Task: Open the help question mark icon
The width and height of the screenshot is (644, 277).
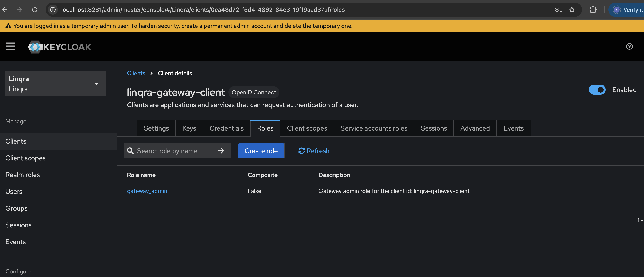Action: [630, 47]
